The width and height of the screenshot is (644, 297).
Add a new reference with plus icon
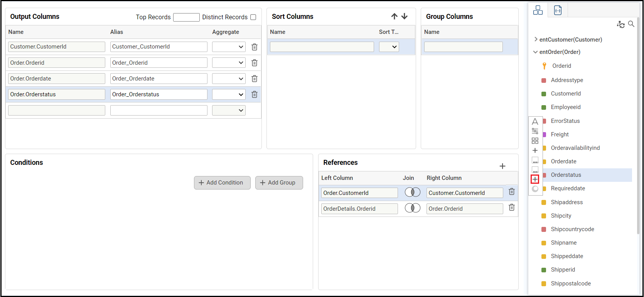point(502,166)
